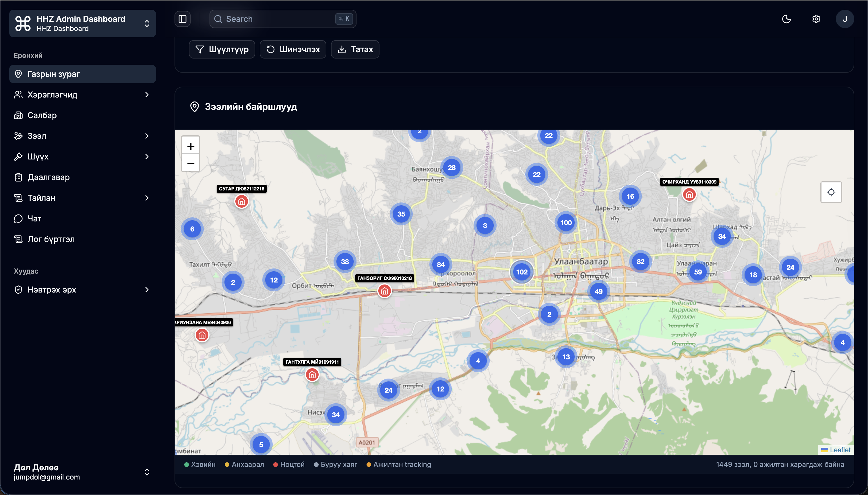This screenshot has width=868, height=495.
Task: Click the Шүүлтүүр filter button
Action: coord(222,50)
